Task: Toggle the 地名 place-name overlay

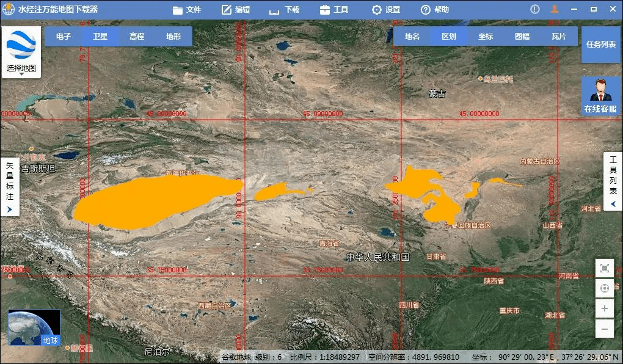Action: click(412, 37)
